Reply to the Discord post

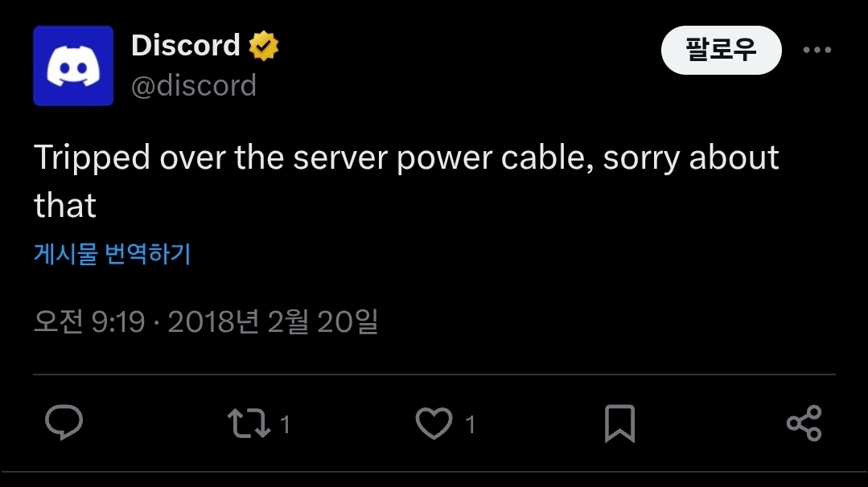click(64, 423)
